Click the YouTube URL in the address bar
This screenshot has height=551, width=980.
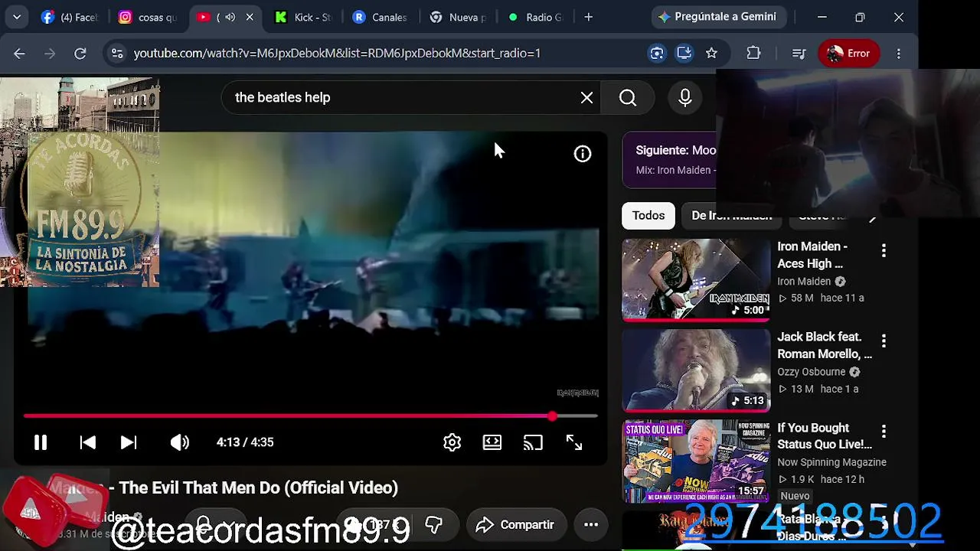[x=337, y=54]
